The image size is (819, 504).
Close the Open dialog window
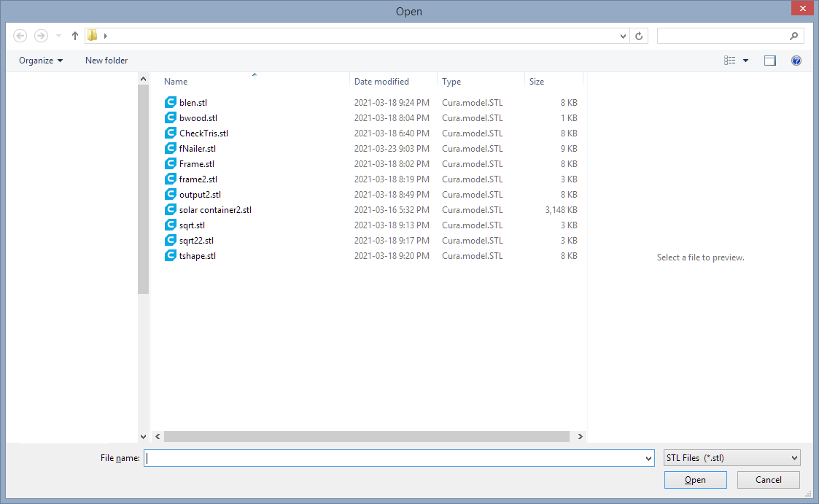(803, 8)
